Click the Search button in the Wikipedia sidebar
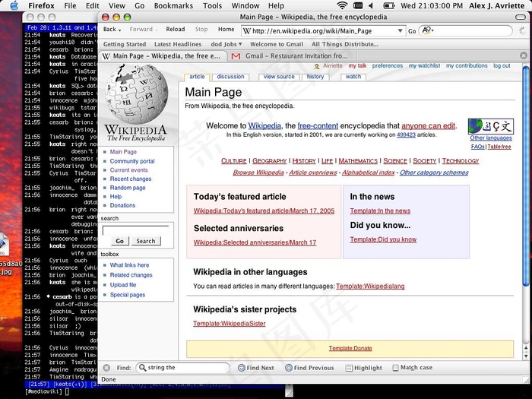Image resolution: width=532 pixels, height=399 pixels. pos(146,241)
